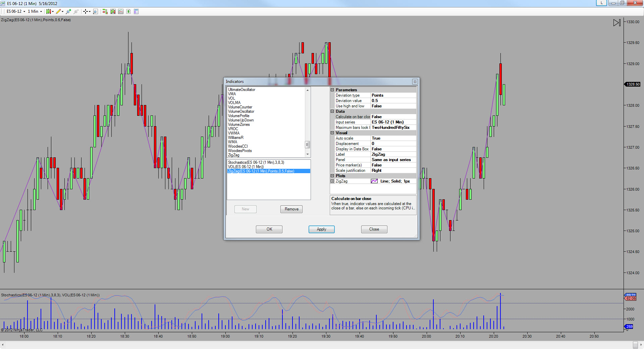Click the New button
The width and height of the screenshot is (644, 349).
coord(246,209)
